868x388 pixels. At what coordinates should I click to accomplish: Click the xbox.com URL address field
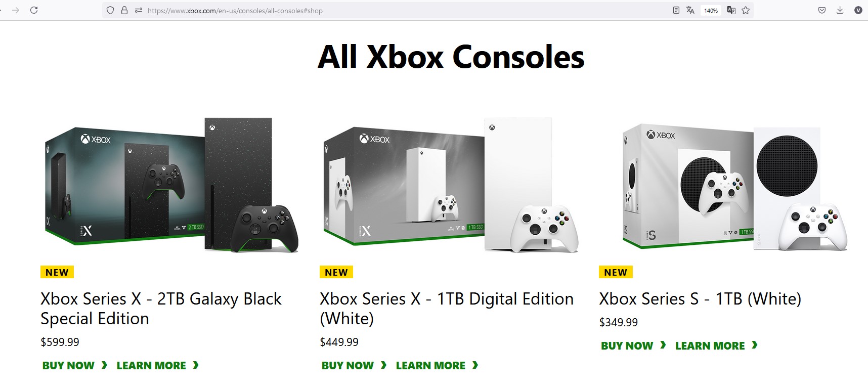tap(354, 11)
